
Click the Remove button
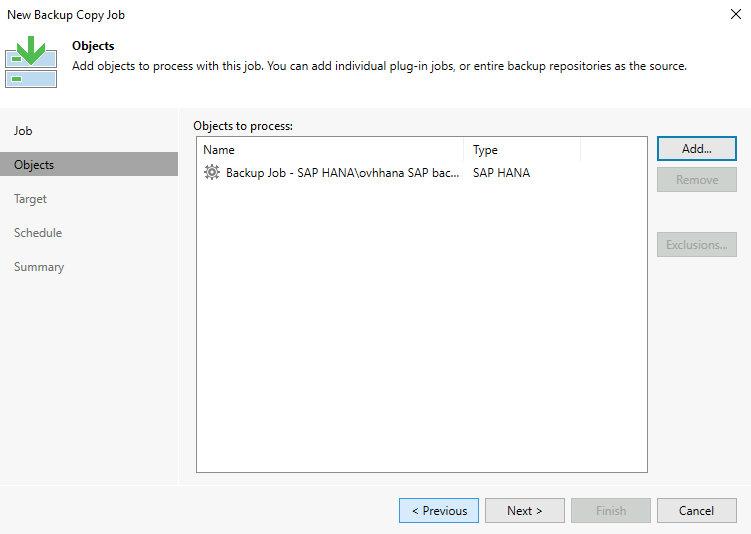pyautogui.click(x=697, y=180)
